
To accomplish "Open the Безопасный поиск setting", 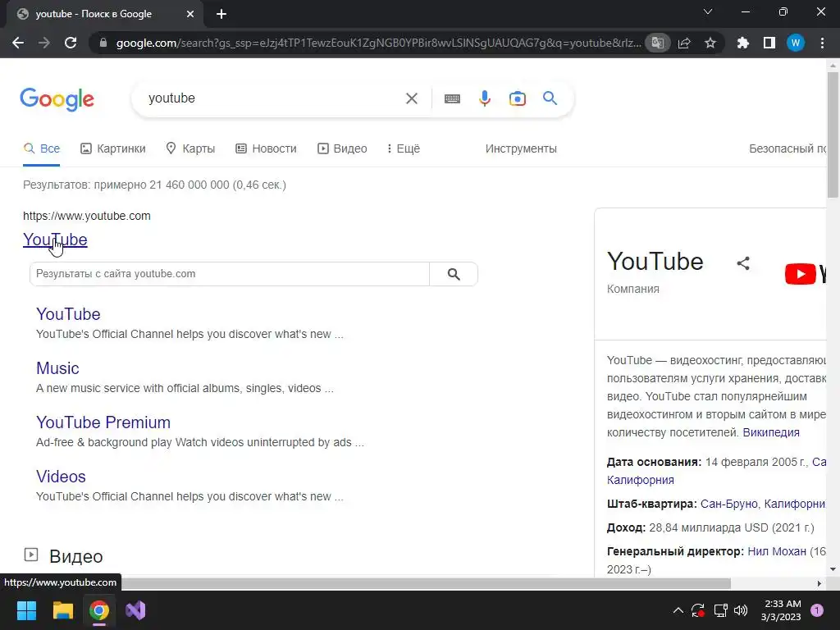I will coord(787,148).
